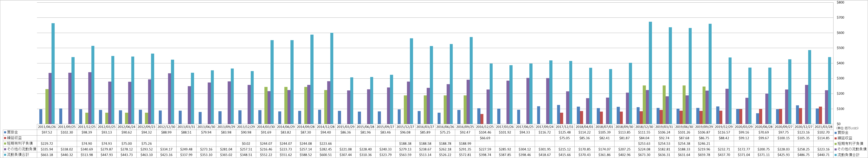The height and width of the screenshot is (158, 868).
Task: Select the 2015/12/27 date header
Action: coord(405,127)
